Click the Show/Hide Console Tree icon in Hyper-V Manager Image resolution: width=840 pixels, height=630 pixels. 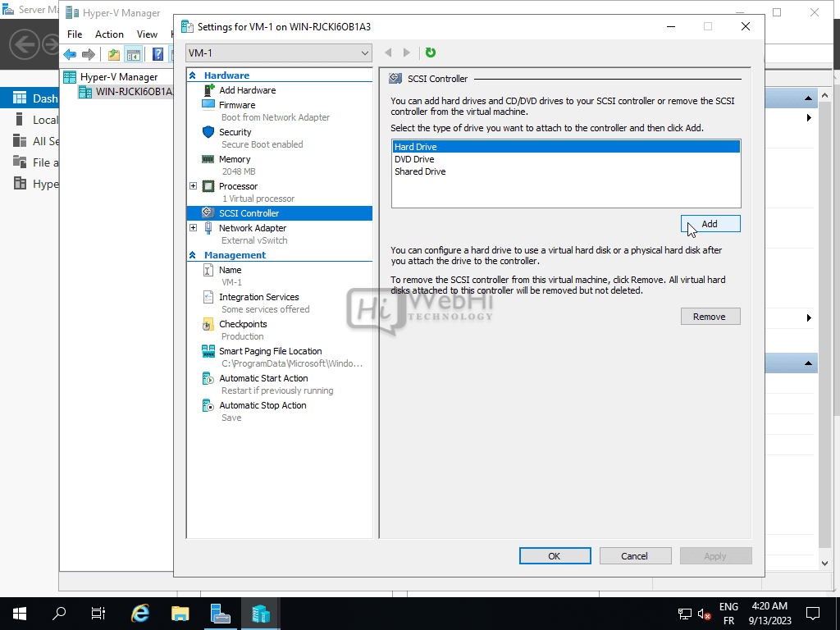point(133,54)
